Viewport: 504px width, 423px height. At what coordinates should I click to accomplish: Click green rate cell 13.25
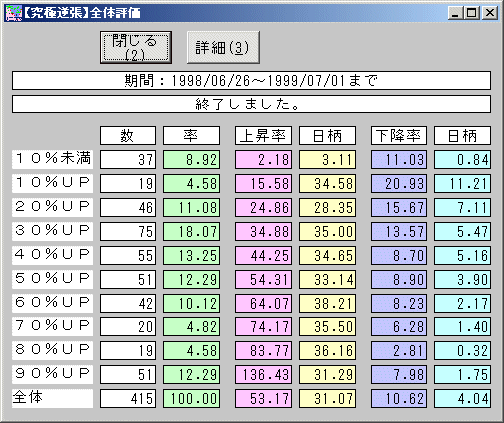click(191, 255)
